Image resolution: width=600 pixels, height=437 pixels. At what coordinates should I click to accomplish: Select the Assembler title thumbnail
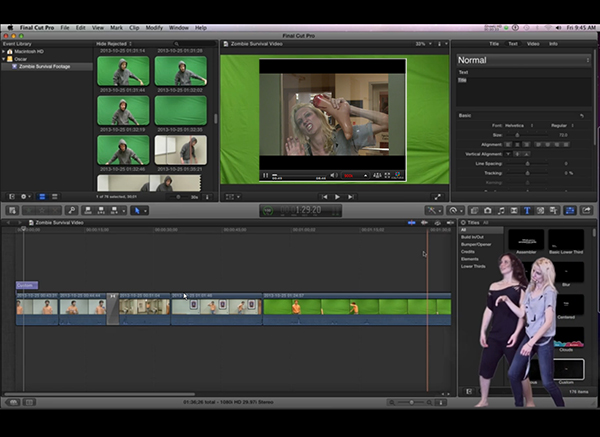click(x=526, y=241)
